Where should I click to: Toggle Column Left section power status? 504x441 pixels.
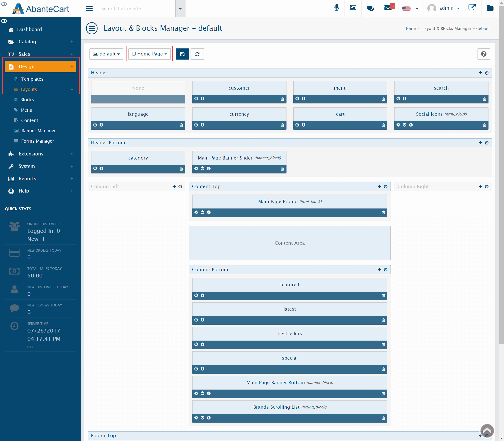(180, 186)
